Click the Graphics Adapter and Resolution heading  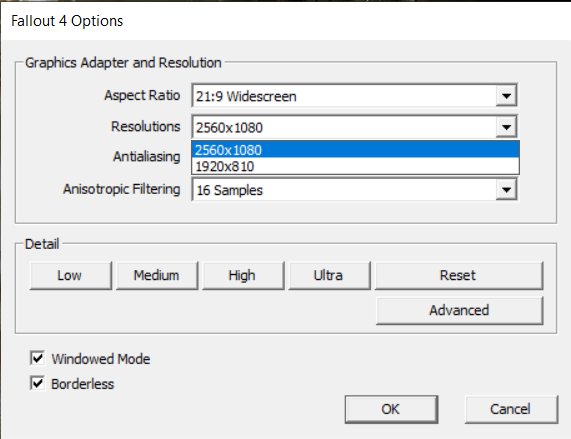click(123, 63)
